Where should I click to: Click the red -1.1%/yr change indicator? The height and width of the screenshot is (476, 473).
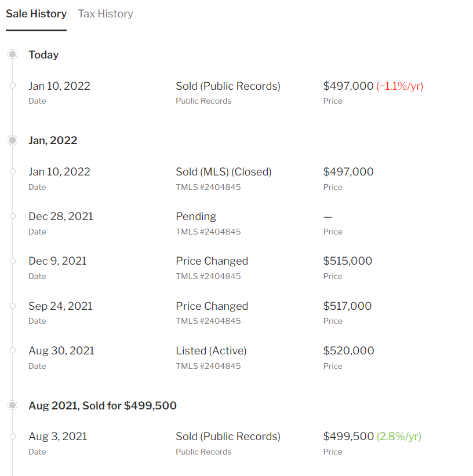[x=400, y=86]
